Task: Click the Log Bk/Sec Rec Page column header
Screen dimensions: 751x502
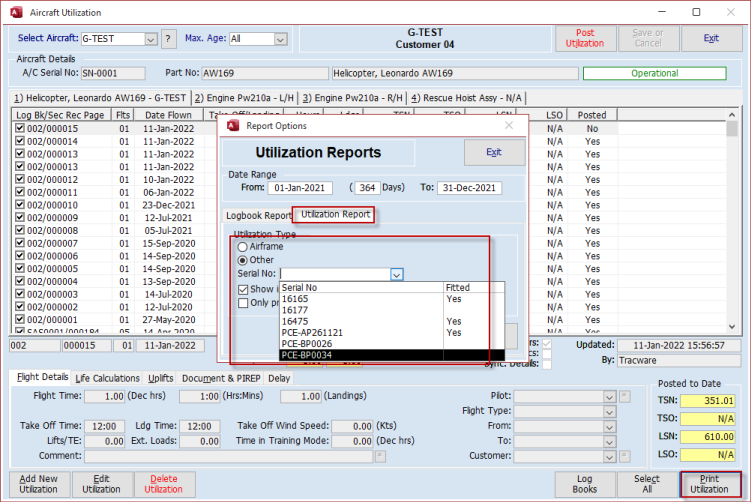Action: [x=61, y=115]
